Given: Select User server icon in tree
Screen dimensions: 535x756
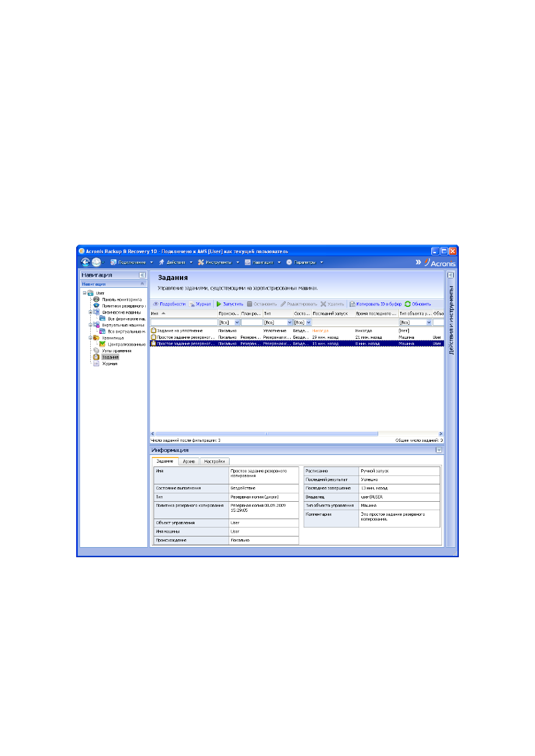Looking at the screenshot, I should (x=90, y=293).
